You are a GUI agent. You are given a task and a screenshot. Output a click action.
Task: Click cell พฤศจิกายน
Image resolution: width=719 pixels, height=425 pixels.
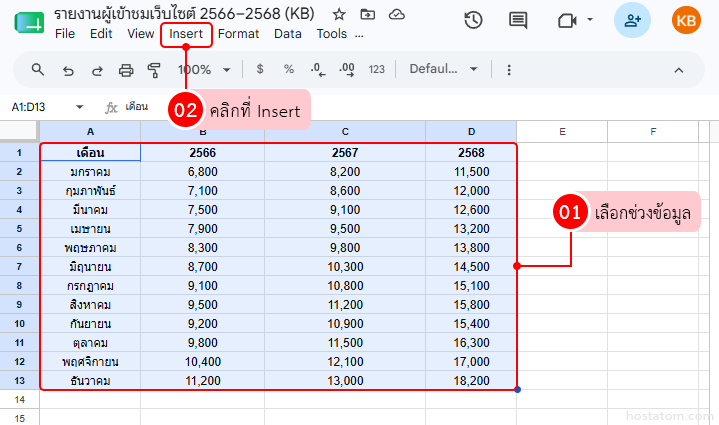90,362
